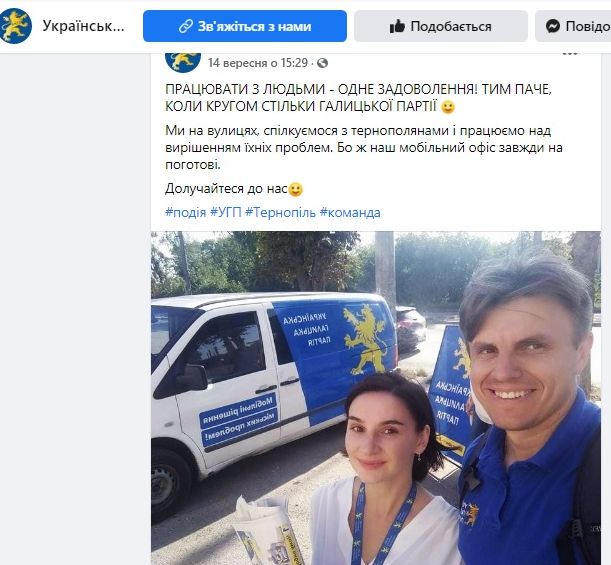Like the page with Подобається button
This screenshot has height=565, width=611.
[x=441, y=26]
